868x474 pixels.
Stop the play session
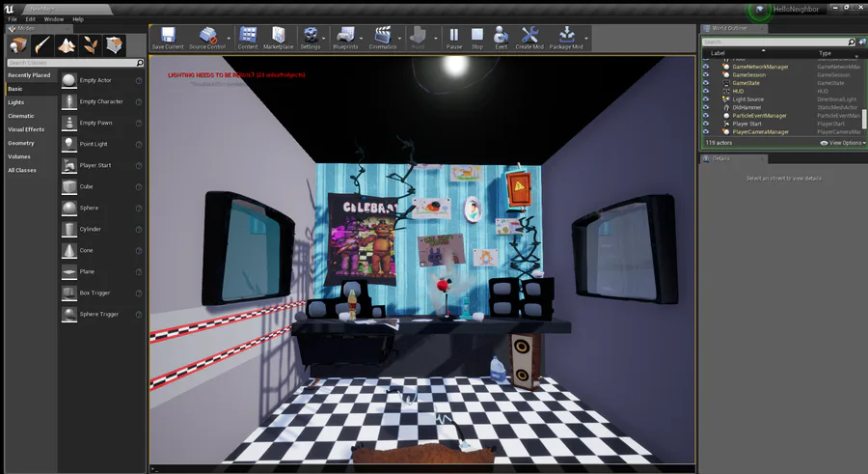point(477,35)
